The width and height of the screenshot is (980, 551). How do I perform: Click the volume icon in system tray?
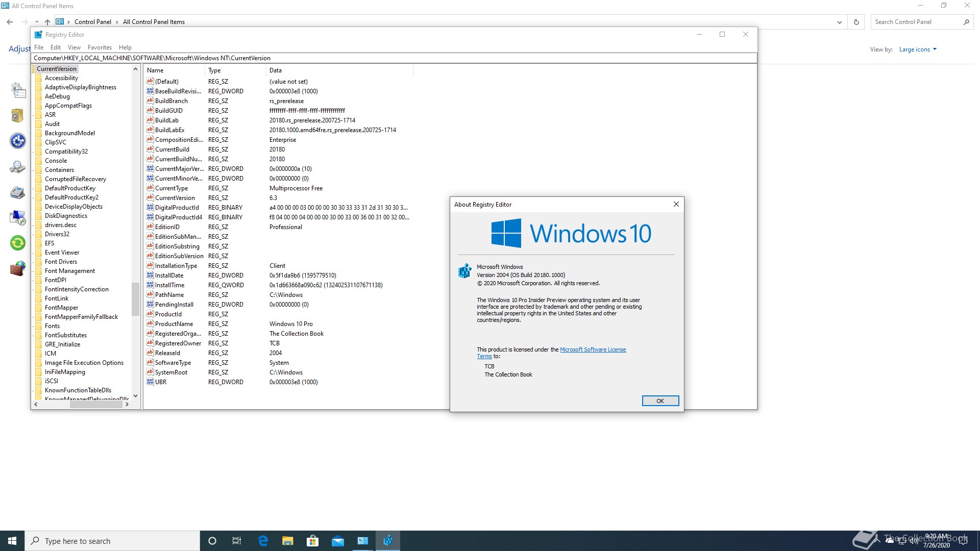click(914, 541)
